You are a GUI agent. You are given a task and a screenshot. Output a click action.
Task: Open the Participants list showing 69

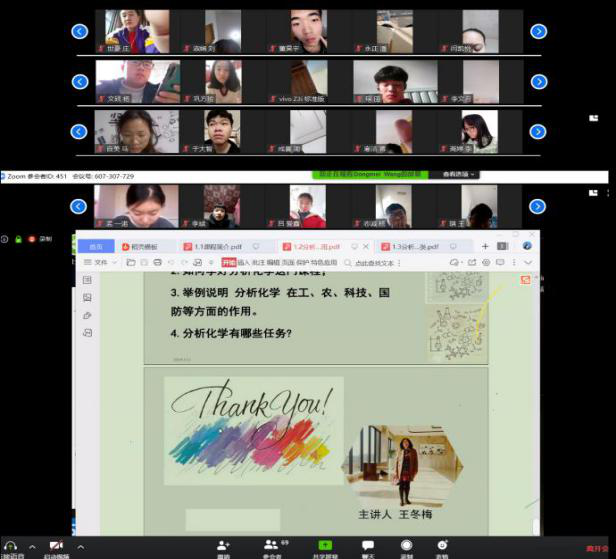pos(272,545)
